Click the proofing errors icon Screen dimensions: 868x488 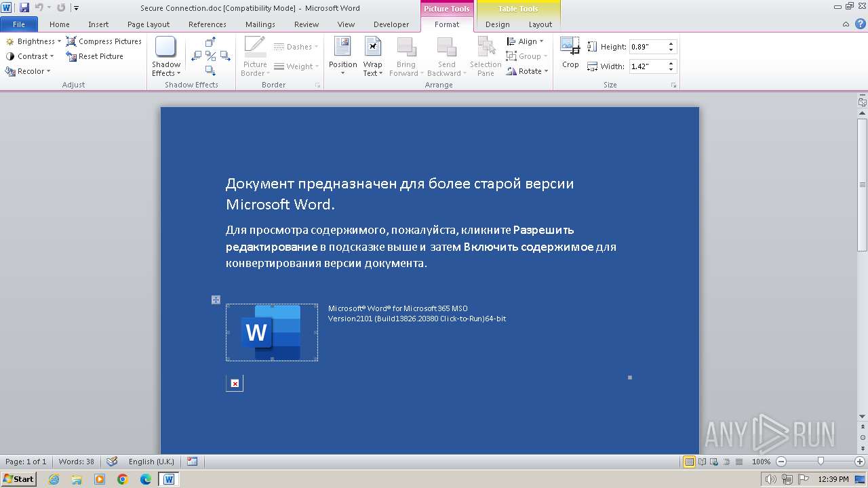tap(112, 462)
